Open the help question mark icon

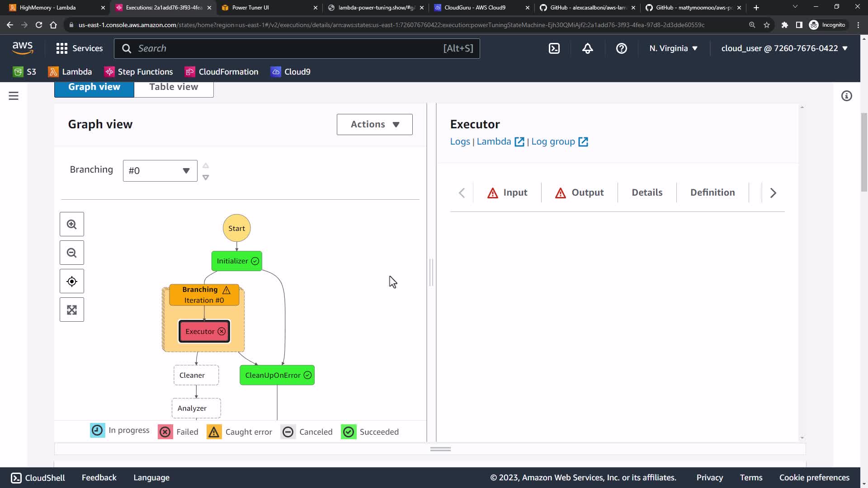(622, 48)
